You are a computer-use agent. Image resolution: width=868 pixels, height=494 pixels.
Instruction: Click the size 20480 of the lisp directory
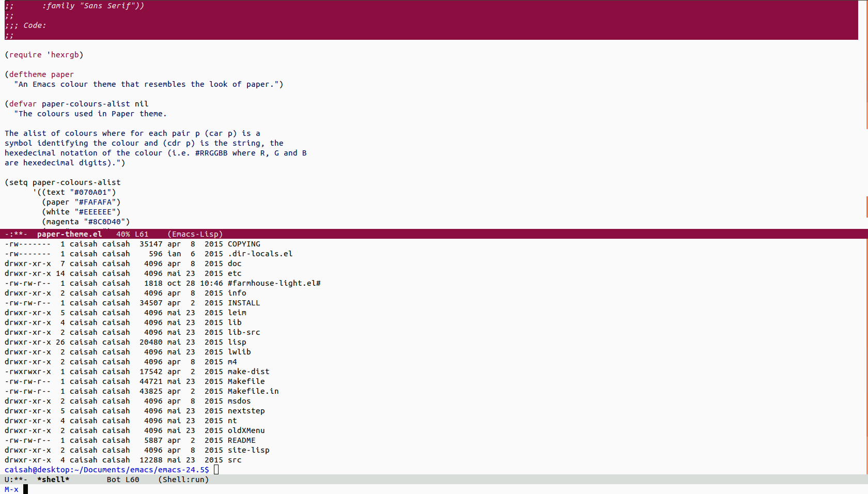click(151, 342)
